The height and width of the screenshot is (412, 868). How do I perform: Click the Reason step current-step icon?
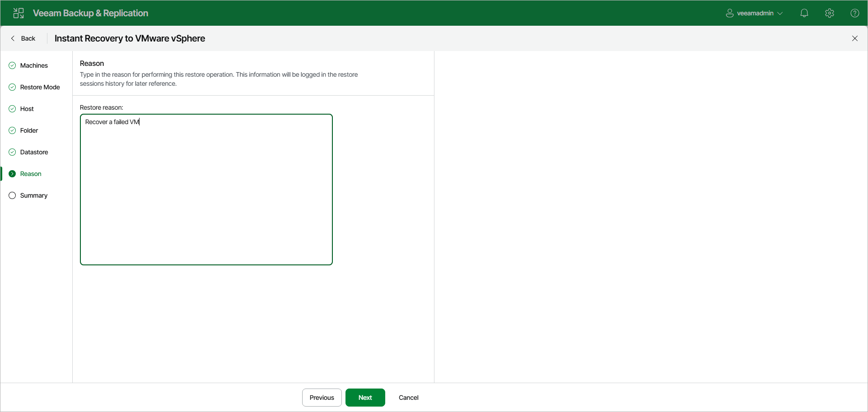click(12, 174)
